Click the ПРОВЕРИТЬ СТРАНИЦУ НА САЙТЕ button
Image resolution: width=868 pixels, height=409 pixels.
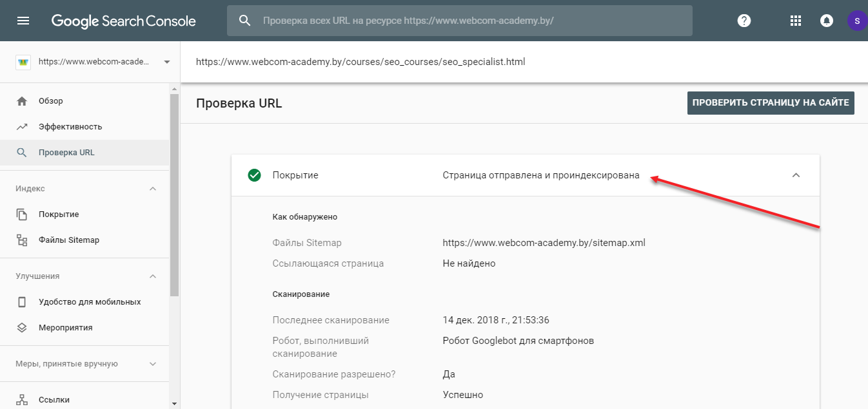point(771,103)
